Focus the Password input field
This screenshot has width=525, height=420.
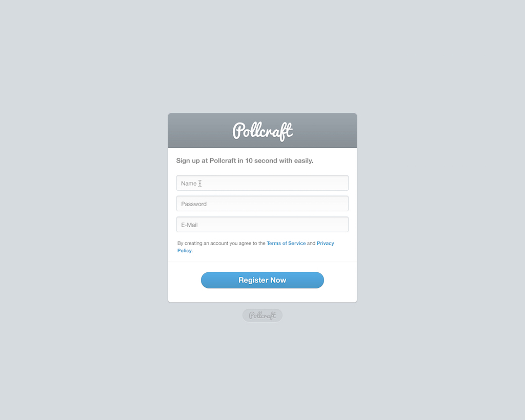(x=262, y=204)
